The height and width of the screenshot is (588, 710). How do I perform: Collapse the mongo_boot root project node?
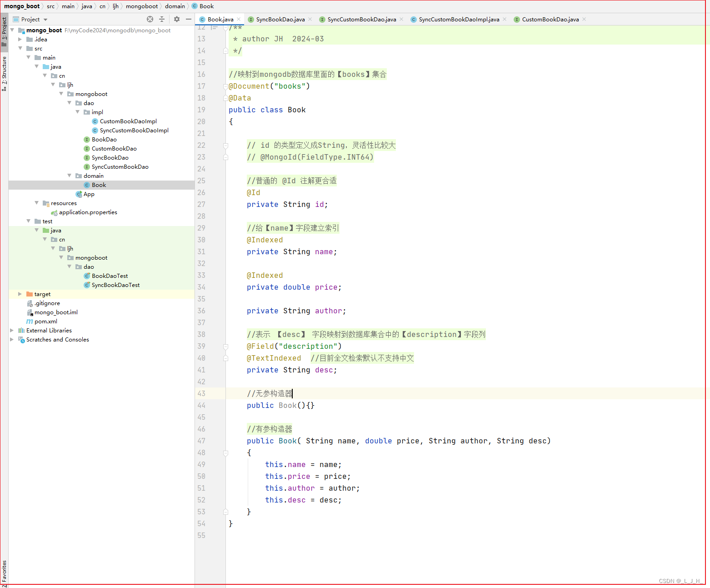(x=12, y=30)
